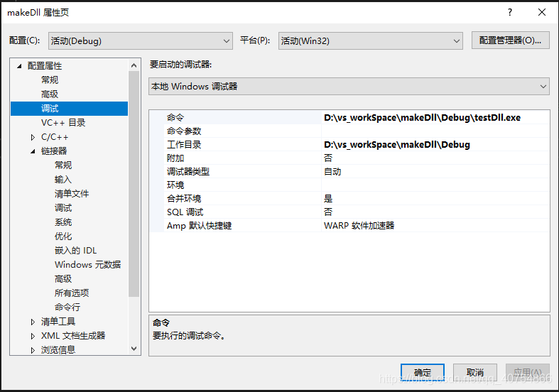Select Windows 元数据 tree item
Screen dimensions: 559x392
point(87,265)
